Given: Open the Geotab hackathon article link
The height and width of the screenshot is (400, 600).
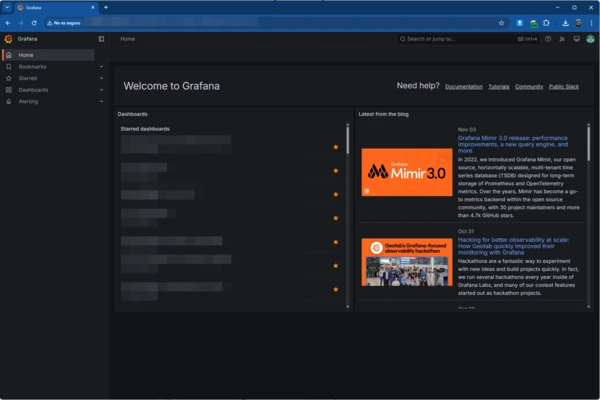Looking at the screenshot, I should click(x=513, y=246).
